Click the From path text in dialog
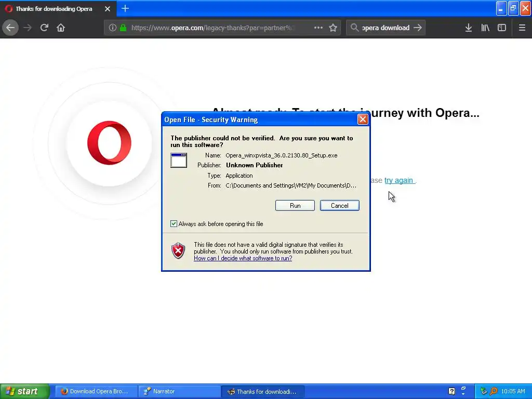The height and width of the screenshot is (399, 532). coord(291,185)
